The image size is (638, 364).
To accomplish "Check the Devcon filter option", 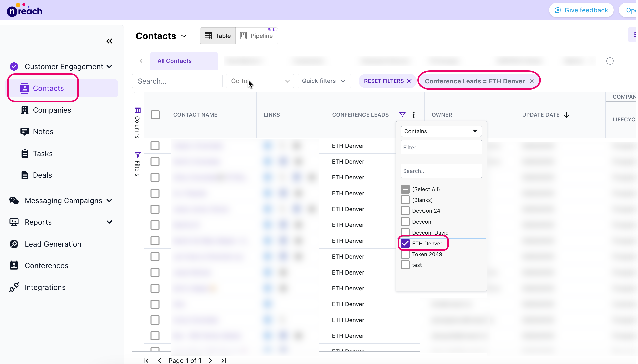I will coord(405,222).
